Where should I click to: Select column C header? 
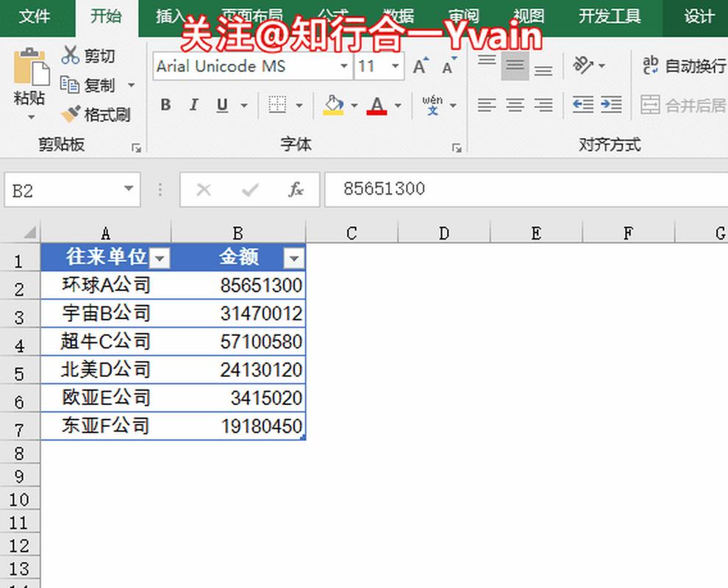(351, 233)
